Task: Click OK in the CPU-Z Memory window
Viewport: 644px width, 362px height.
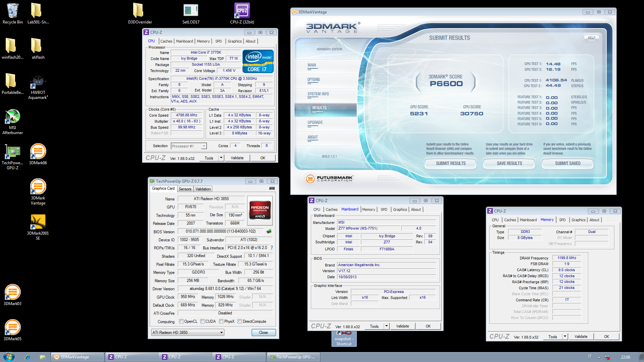Action: coord(606,337)
